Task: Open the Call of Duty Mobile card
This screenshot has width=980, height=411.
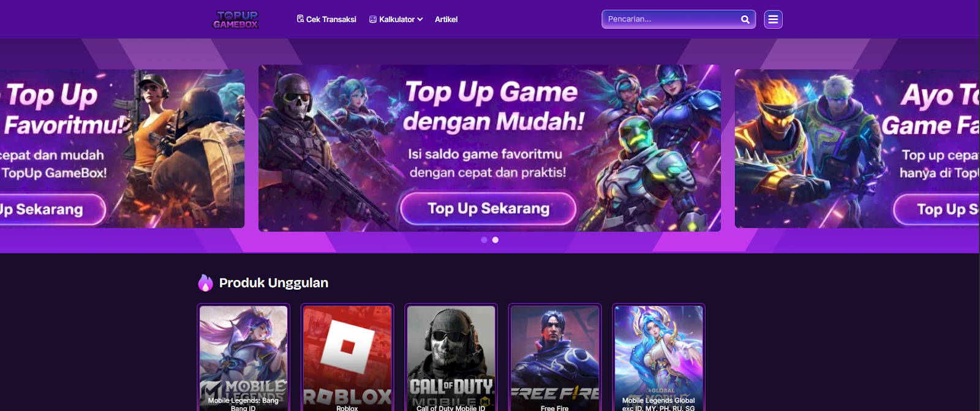Action: [451, 358]
